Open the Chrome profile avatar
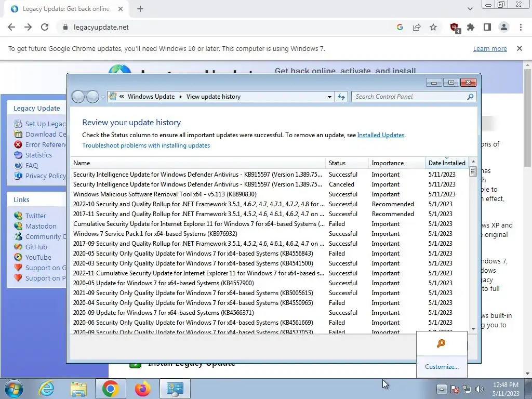Viewport: 532px width, 399px height. [x=504, y=27]
